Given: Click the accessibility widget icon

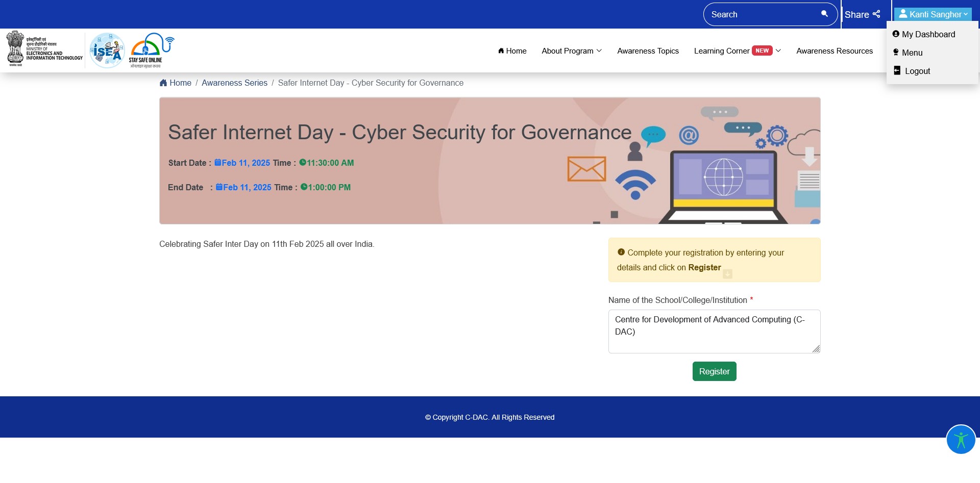Looking at the screenshot, I should coord(961,439).
